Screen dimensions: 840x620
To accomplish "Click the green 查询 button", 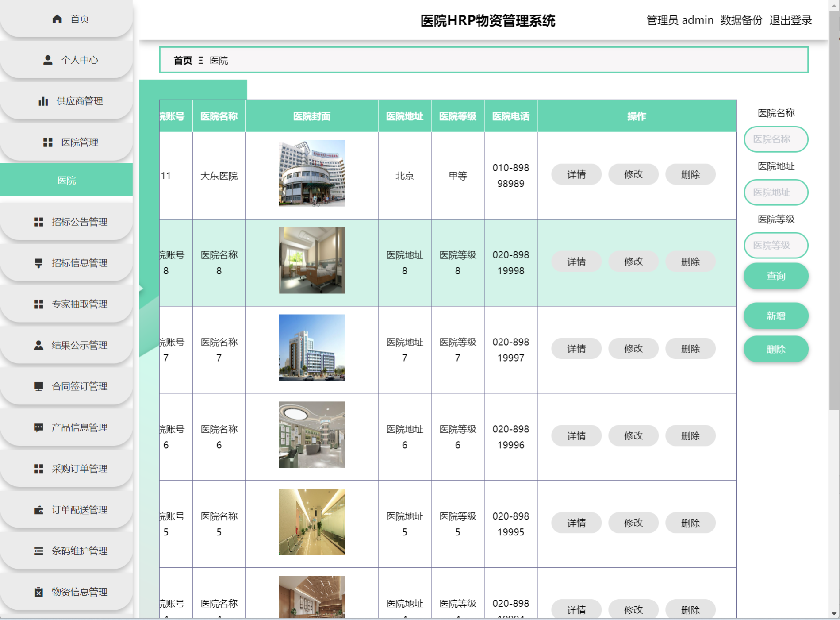I will (x=776, y=276).
